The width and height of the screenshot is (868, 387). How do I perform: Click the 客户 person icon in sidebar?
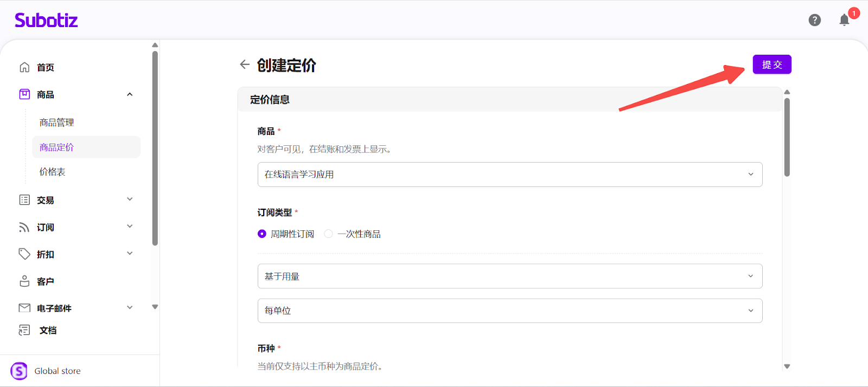[x=24, y=281]
